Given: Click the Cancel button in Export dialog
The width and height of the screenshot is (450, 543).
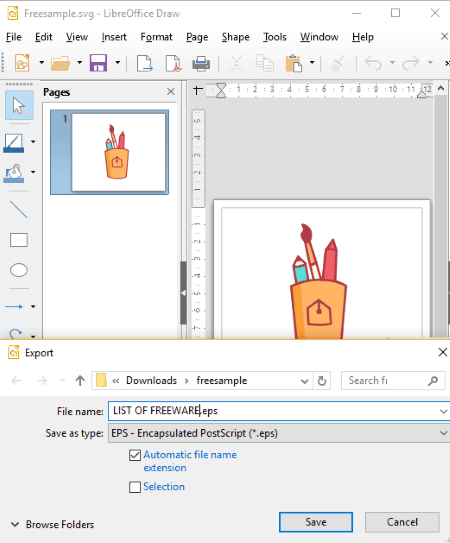Looking at the screenshot, I should [x=402, y=522].
